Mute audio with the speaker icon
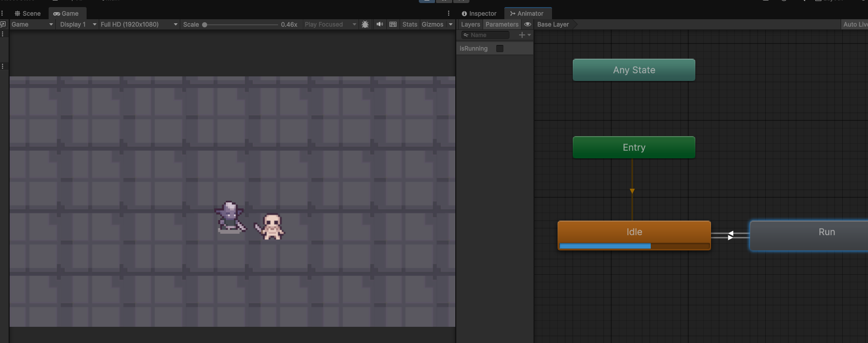The width and height of the screenshot is (868, 343). coord(379,24)
